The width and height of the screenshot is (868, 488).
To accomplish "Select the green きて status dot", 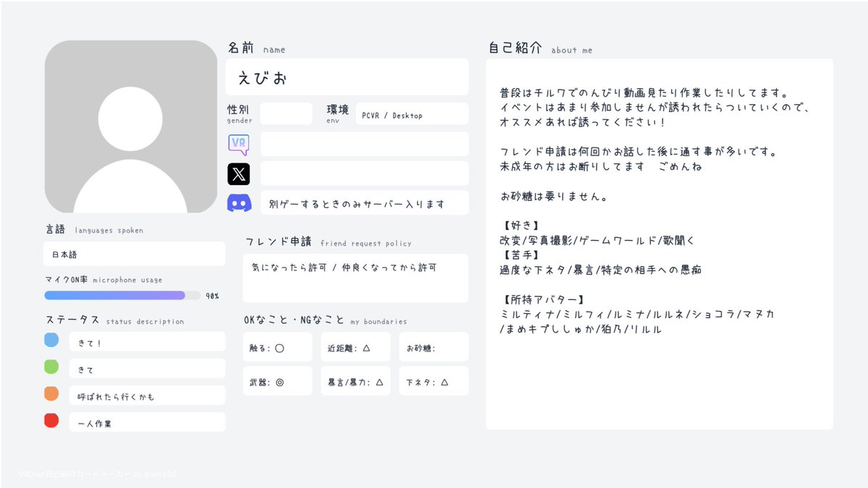I will point(51,367).
